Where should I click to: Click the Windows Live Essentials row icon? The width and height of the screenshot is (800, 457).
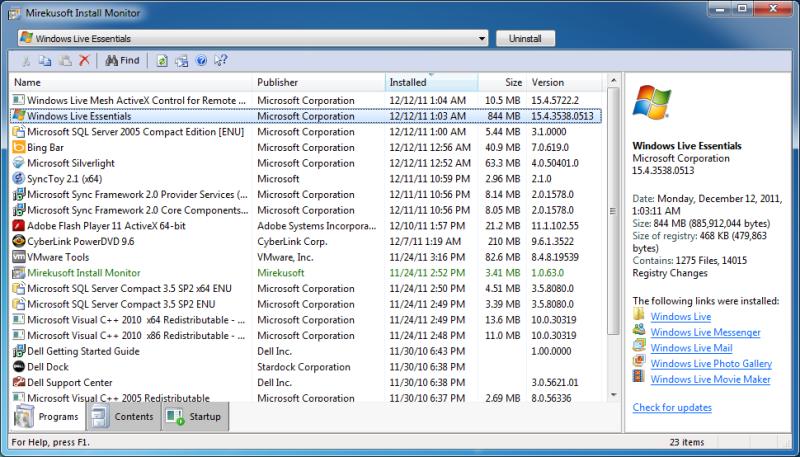(19, 116)
